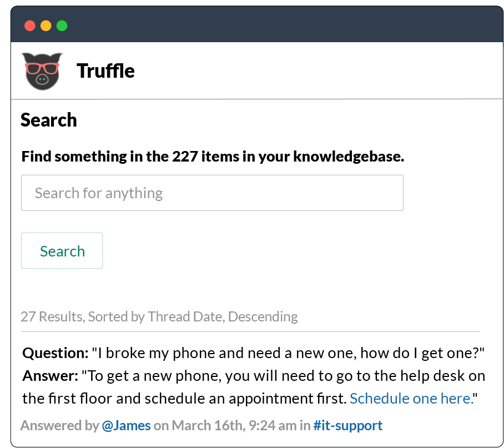
Task: Go to the #it-support channel link
Action: [348, 425]
